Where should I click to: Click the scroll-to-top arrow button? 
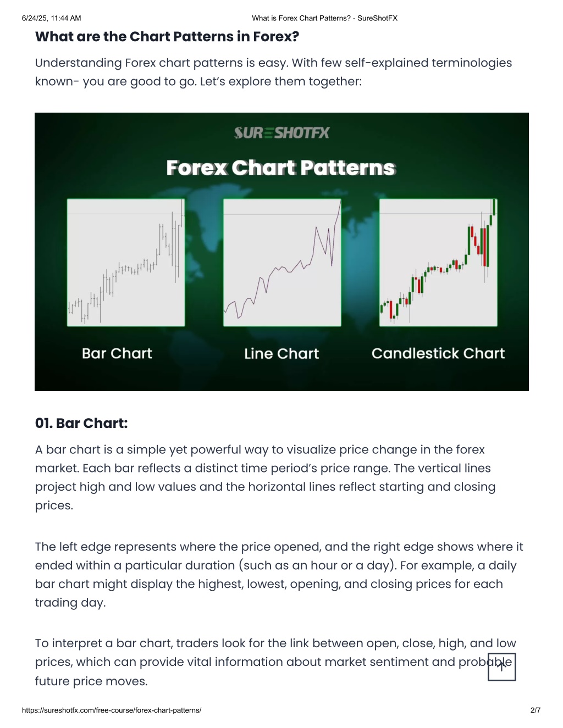501,666
